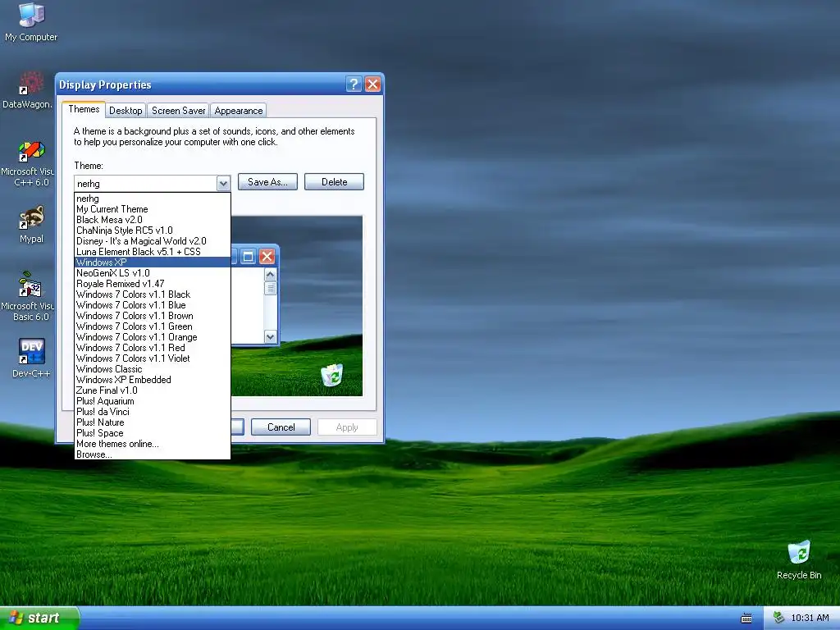Choose nerhg from the theme list

click(x=153, y=199)
